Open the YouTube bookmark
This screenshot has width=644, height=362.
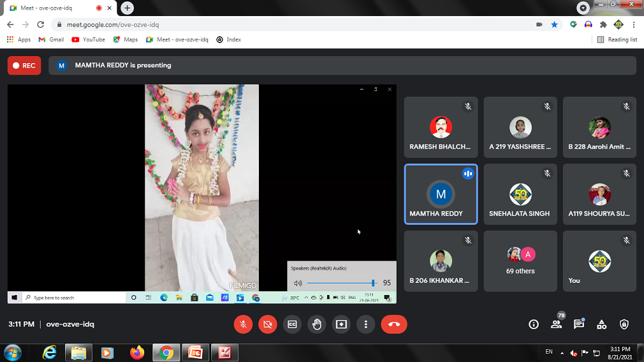88,39
